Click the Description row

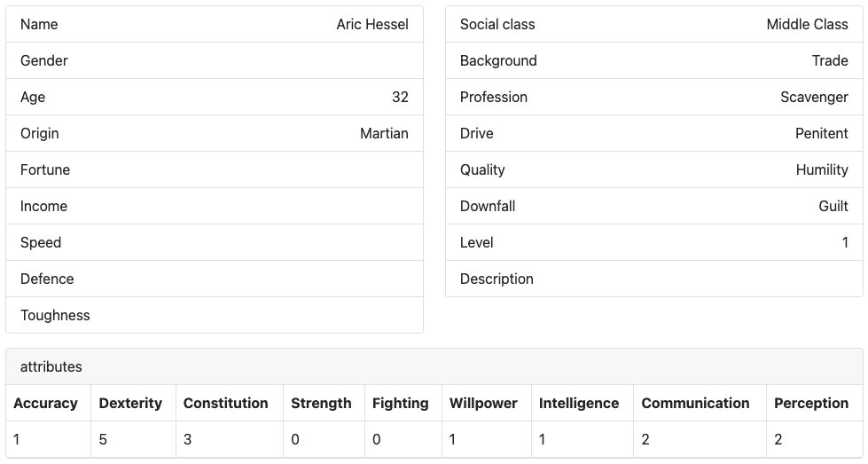(x=653, y=279)
